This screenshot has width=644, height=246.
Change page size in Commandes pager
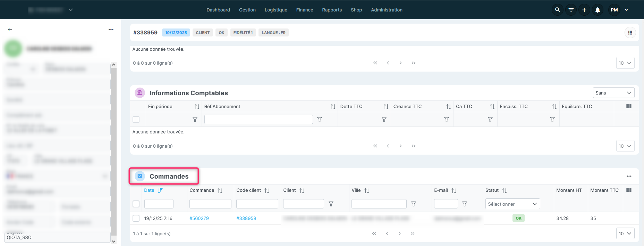coord(625,233)
